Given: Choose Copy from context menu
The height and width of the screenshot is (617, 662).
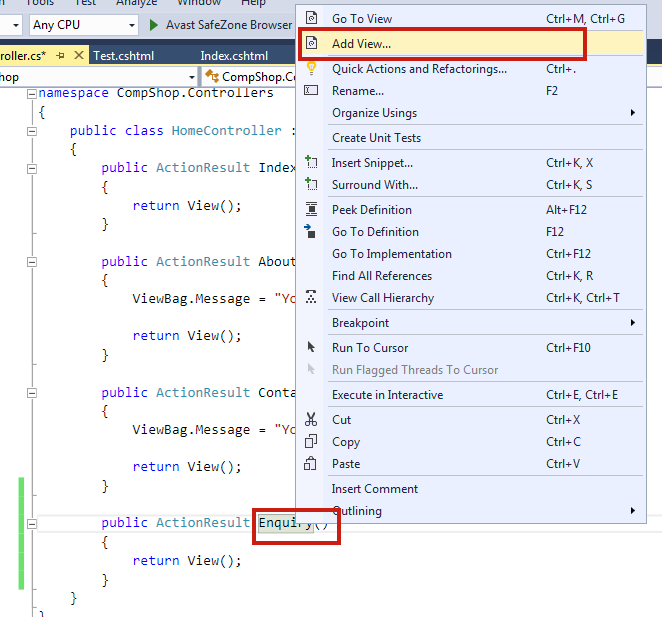Looking at the screenshot, I should click(x=471, y=441).
